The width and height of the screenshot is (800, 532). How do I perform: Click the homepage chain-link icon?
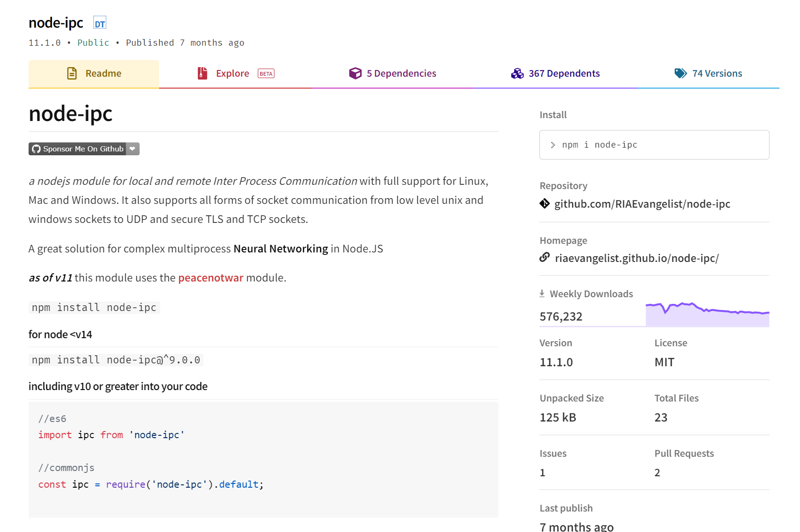(x=545, y=258)
